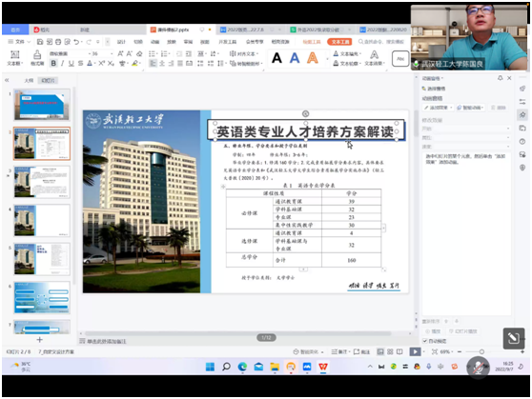The image size is (532, 399).
Task: Open the text highlight color dropdown
Action: [140, 64]
